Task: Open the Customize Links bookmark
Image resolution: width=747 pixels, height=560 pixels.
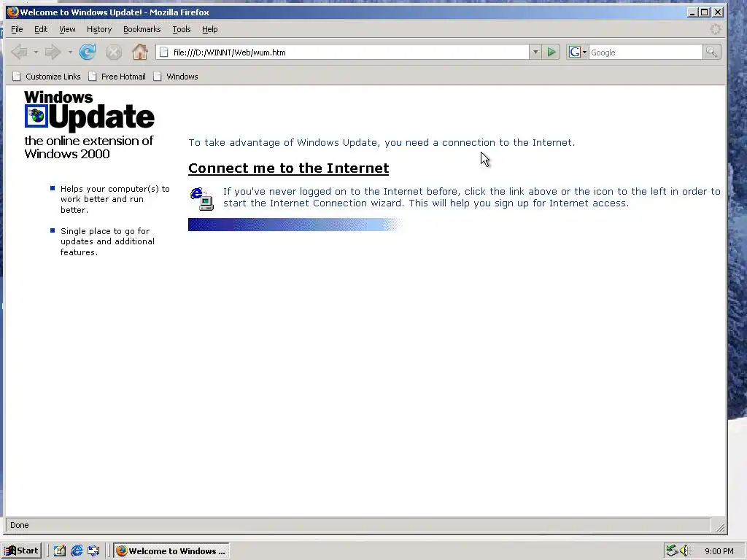Action: 47,76
